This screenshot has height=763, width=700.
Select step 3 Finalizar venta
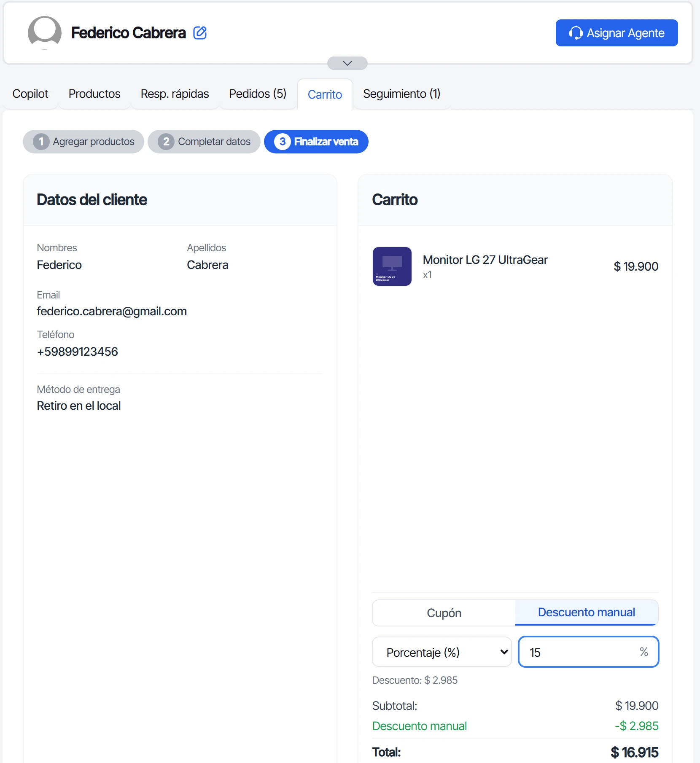point(316,142)
